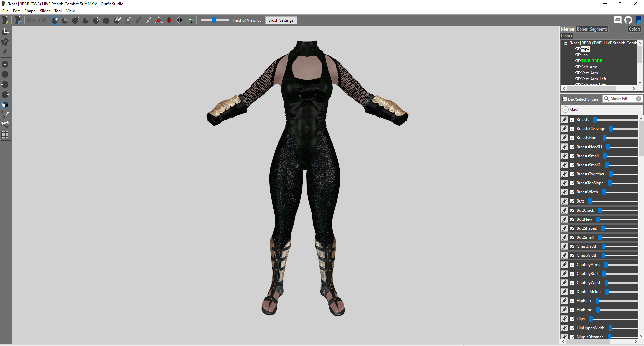Clear the Slider Filter field

coord(639,99)
